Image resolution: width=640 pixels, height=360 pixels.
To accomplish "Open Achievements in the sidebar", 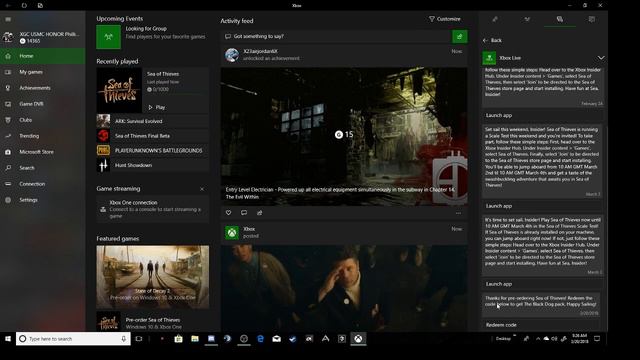I will point(42,88).
